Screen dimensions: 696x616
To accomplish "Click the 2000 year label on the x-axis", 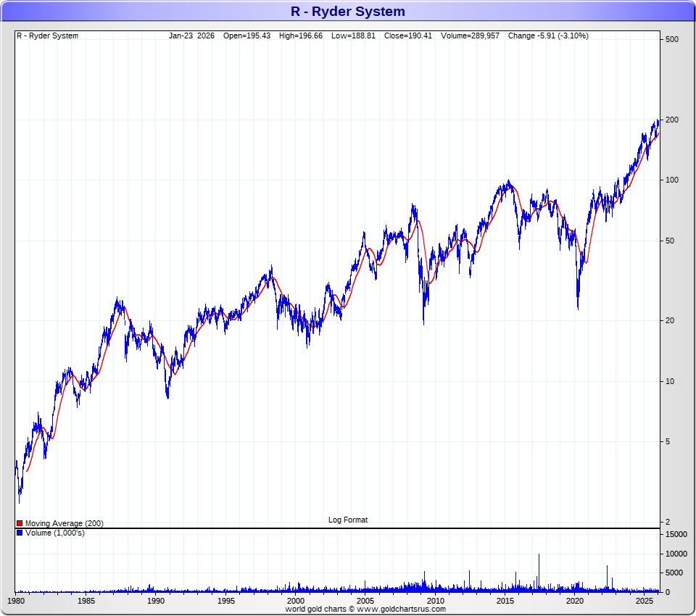I will [x=296, y=602].
